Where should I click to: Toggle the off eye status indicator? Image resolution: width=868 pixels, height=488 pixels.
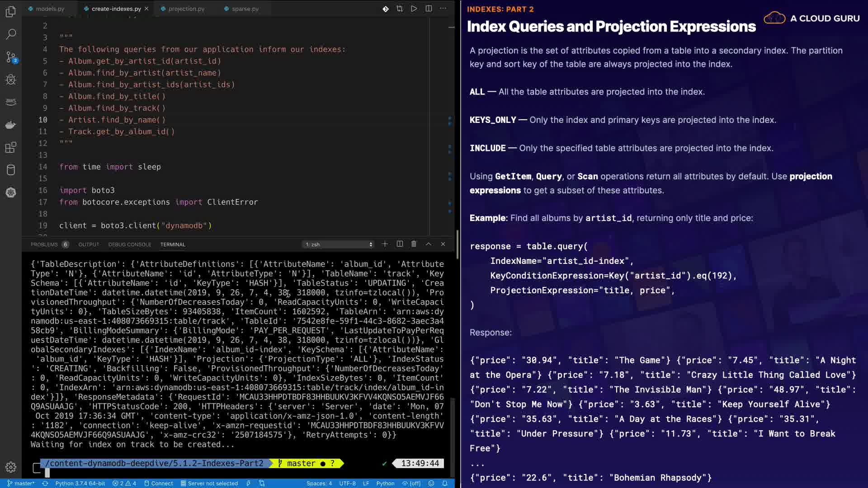point(411,483)
